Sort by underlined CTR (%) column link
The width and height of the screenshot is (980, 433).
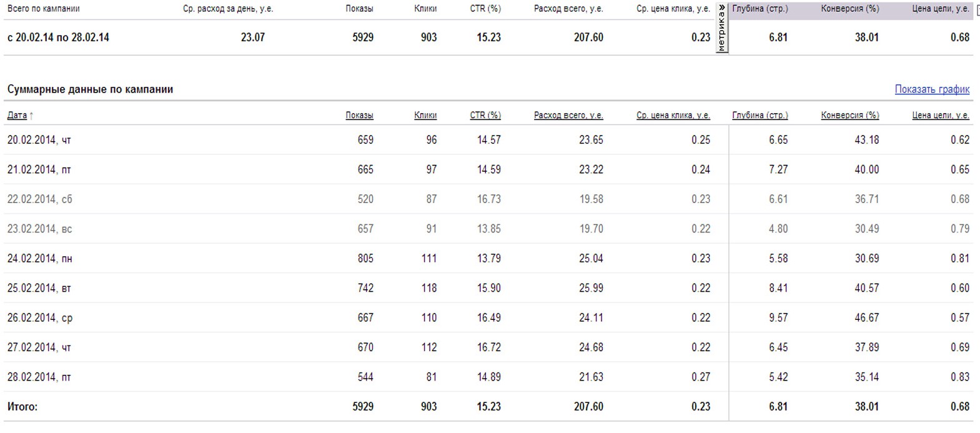coord(485,116)
